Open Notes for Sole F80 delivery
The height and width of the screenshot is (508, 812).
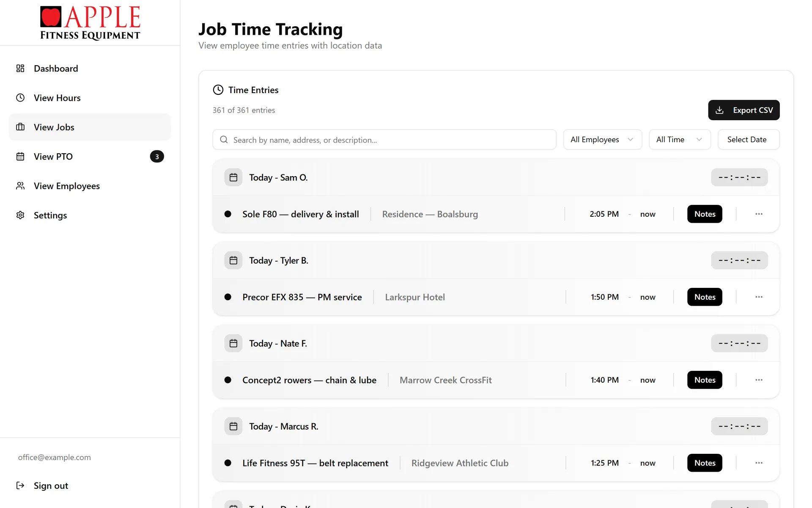705,214
